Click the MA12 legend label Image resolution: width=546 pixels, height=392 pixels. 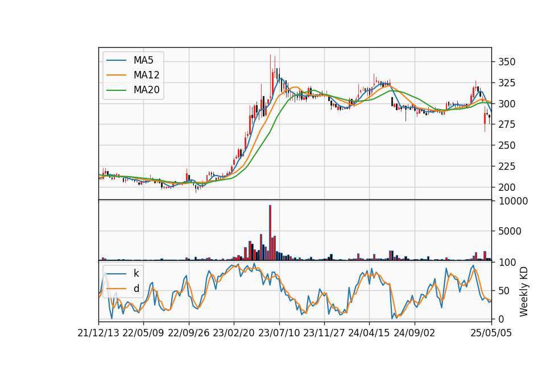point(146,75)
